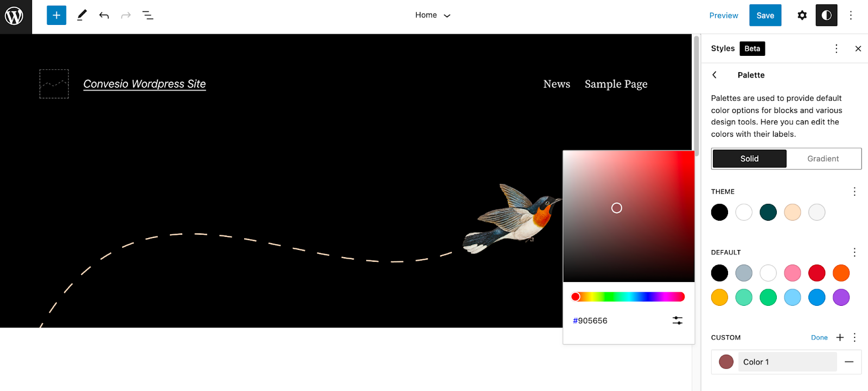Select the gray-blue Default swatch

[x=744, y=273]
